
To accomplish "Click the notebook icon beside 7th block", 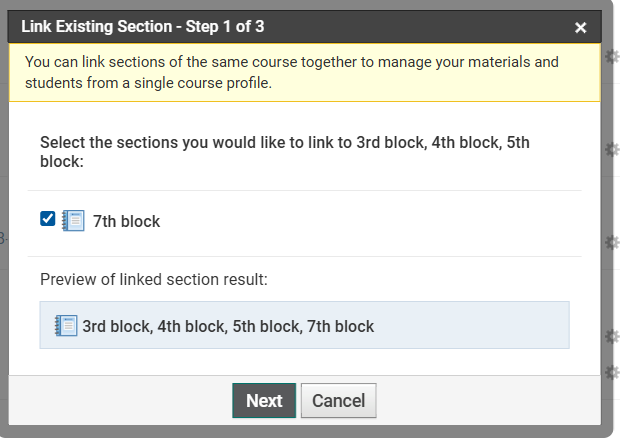I will point(72,221).
